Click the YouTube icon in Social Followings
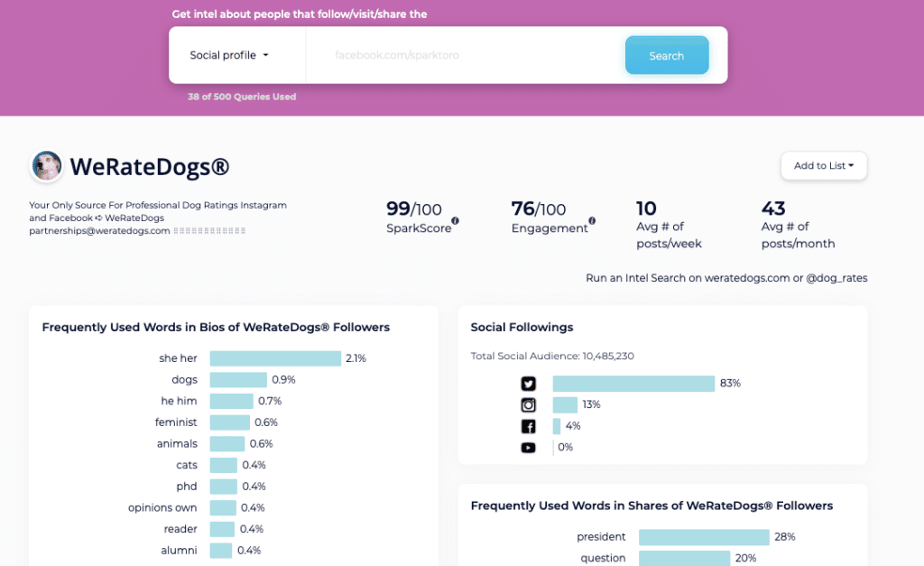The width and height of the screenshot is (924, 566). [x=528, y=448]
